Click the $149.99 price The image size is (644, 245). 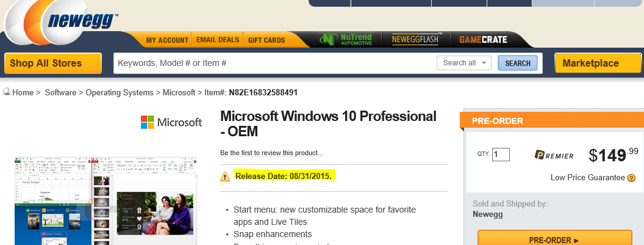614,155
